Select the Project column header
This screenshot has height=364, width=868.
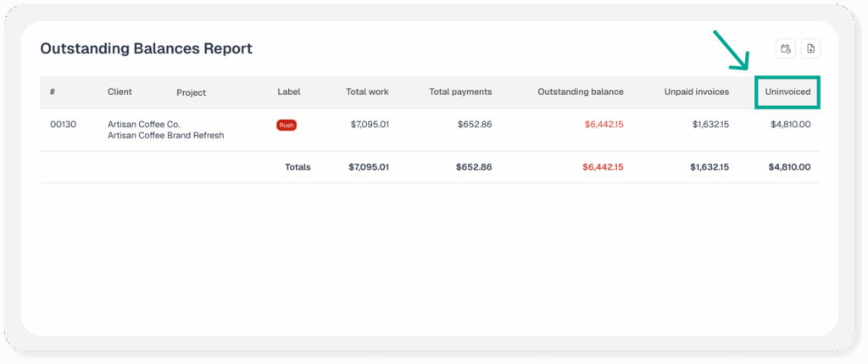tap(191, 92)
